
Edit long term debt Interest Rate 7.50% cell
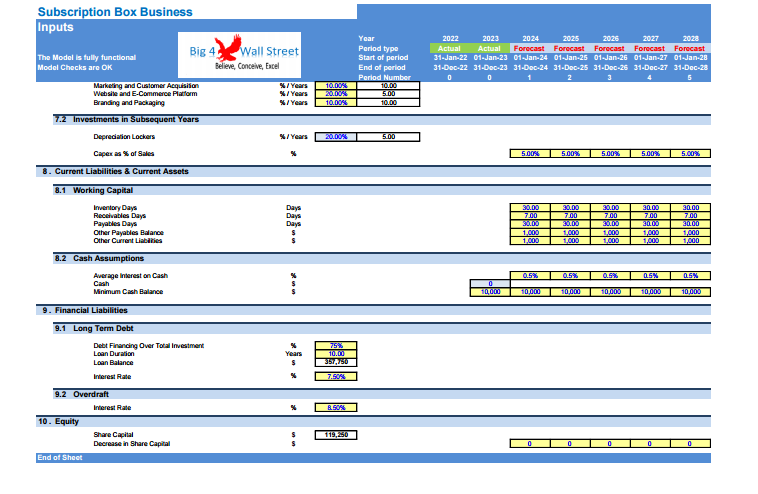(x=336, y=377)
